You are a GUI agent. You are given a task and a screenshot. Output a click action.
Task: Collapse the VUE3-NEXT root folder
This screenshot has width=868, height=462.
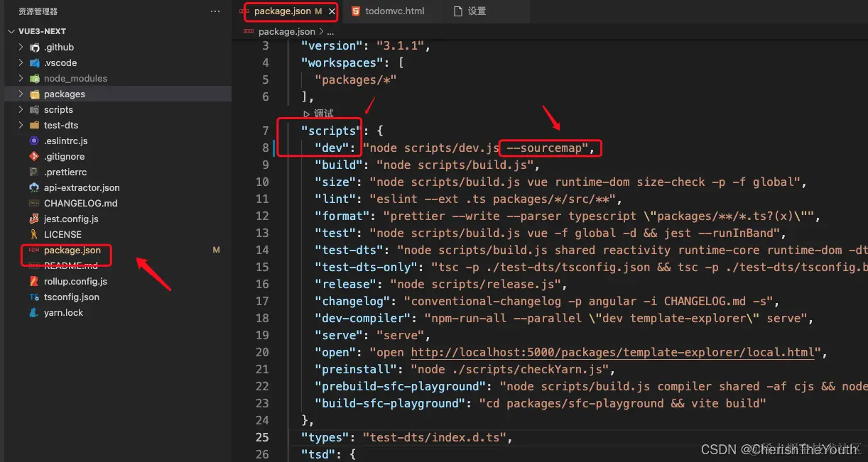11,32
